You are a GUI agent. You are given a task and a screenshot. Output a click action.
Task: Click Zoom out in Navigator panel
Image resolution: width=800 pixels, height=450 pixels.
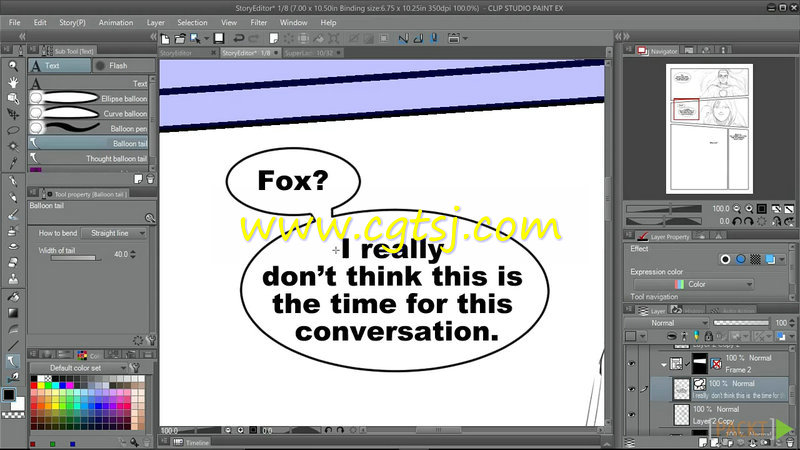[x=737, y=209]
